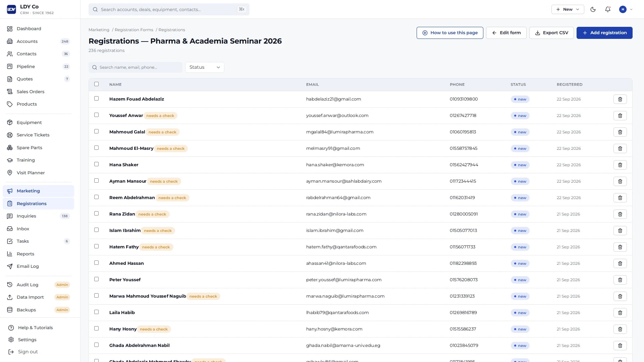Open notifications bell

(608, 9)
